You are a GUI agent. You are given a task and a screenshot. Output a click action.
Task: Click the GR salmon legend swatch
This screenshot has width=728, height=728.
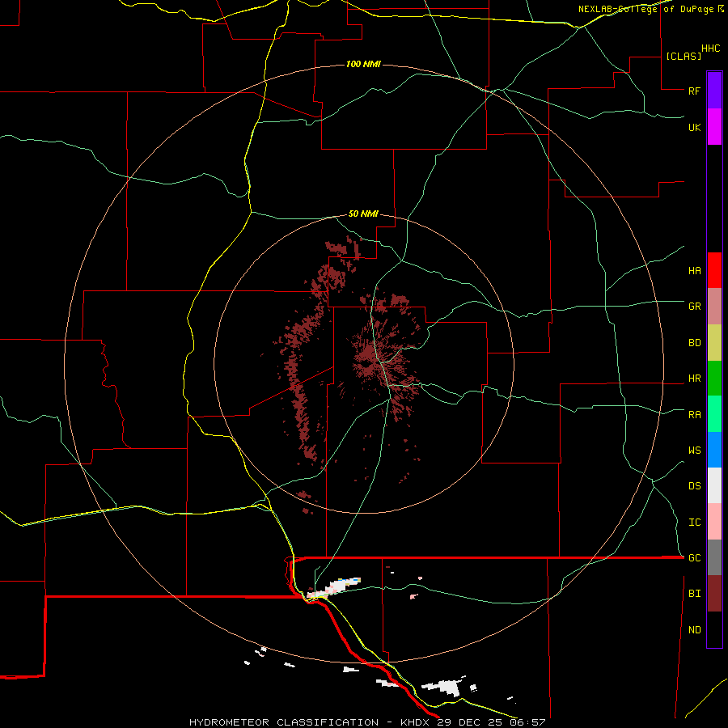[714, 307]
